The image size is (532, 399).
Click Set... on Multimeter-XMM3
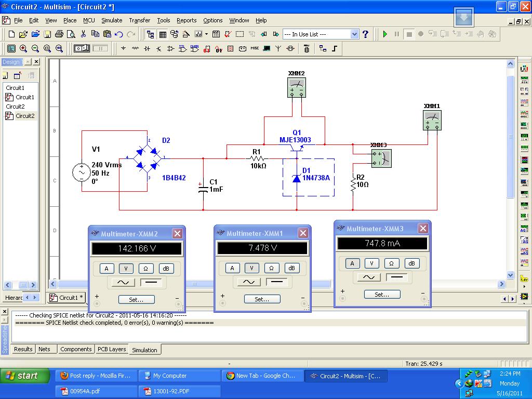(x=382, y=294)
